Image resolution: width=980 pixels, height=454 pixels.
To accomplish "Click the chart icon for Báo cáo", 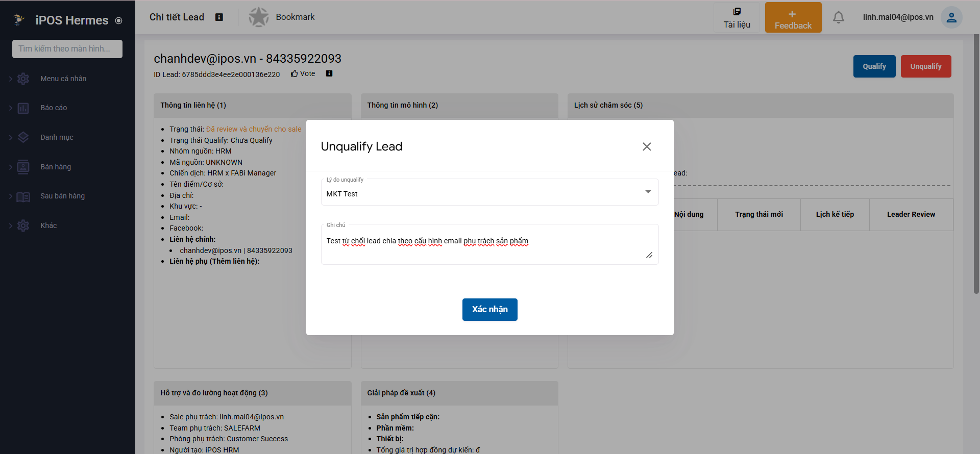I will point(23,108).
